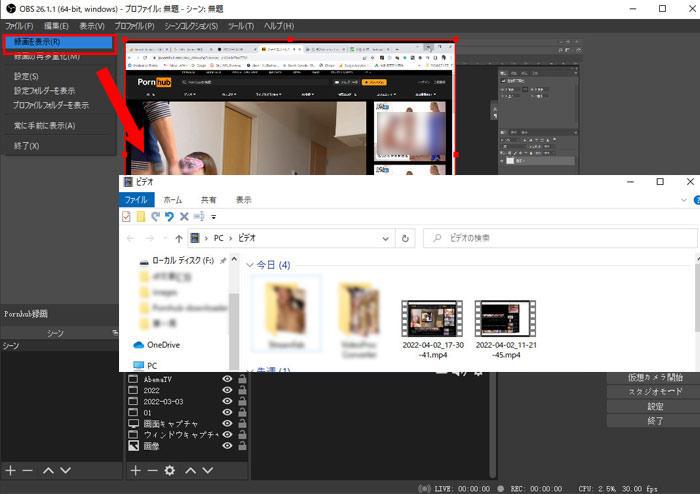Open source properties gear icon

point(170,470)
